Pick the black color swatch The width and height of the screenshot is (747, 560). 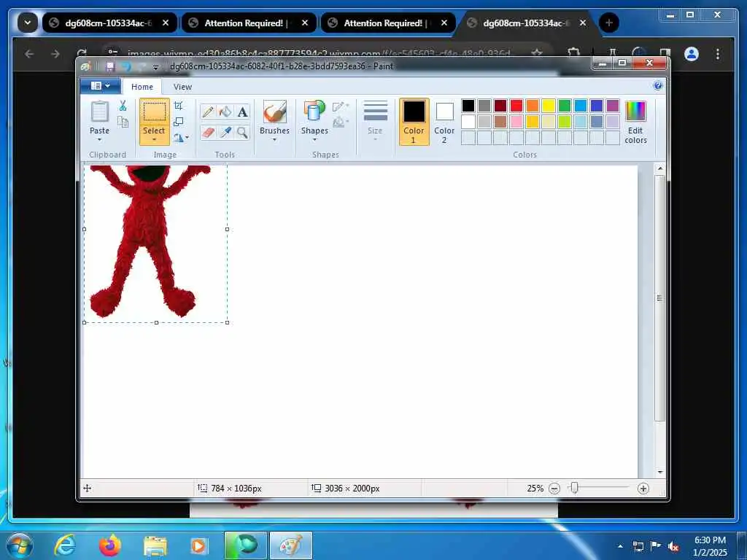(x=468, y=106)
